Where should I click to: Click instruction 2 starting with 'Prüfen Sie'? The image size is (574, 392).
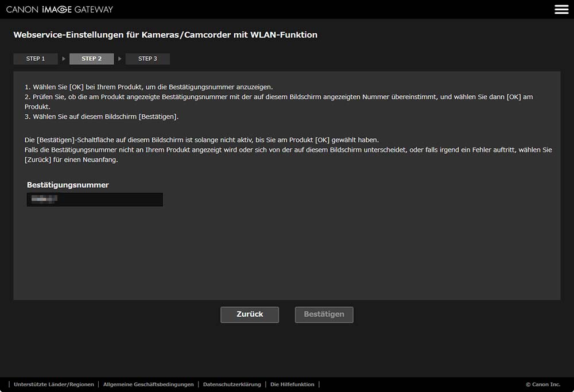coord(278,97)
